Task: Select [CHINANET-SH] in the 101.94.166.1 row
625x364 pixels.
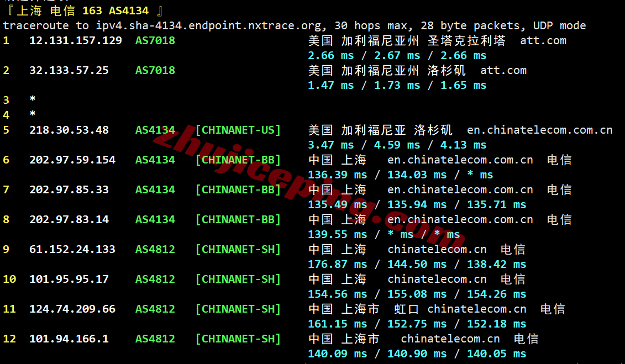Action: coord(238,339)
